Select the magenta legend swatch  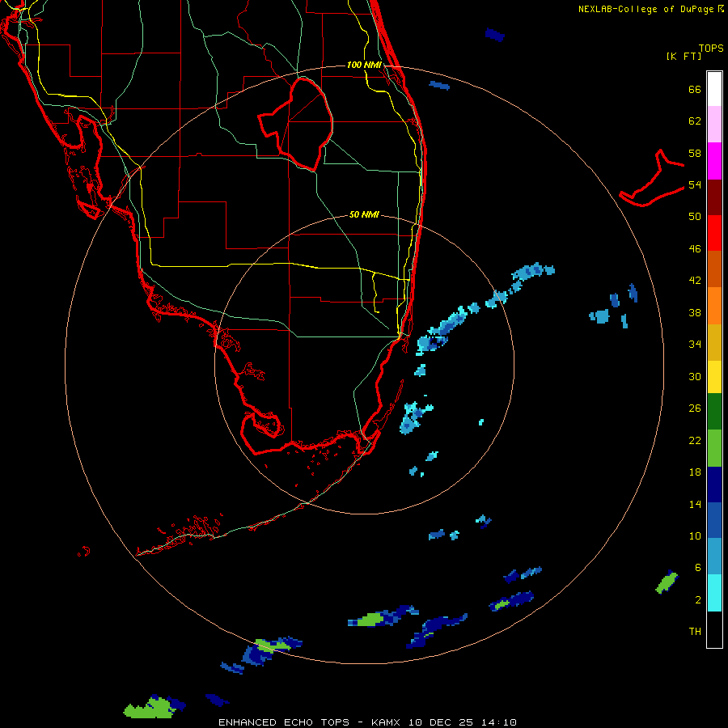(714, 161)
